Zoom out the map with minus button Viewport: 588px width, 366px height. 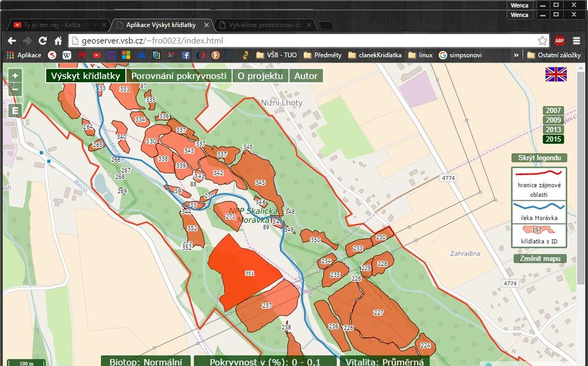tap(15, 89)
